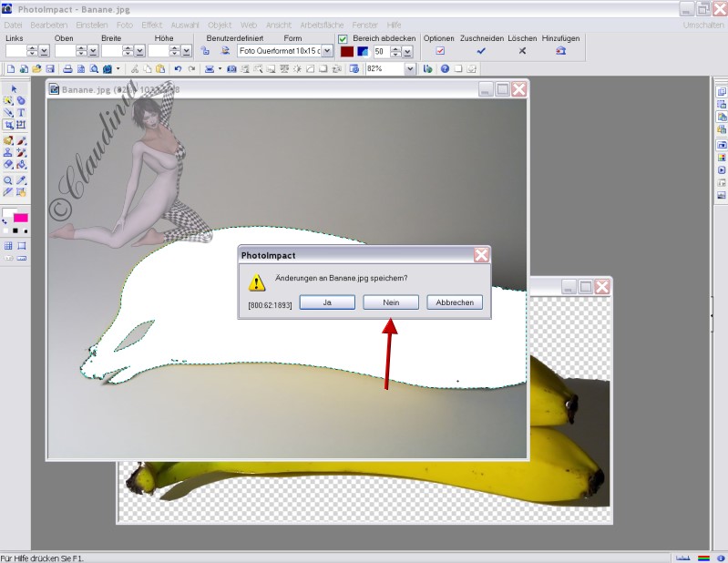728x563 pixels.
Task: Toggle the Optionen checkbox icon
Action: [440, 51]
